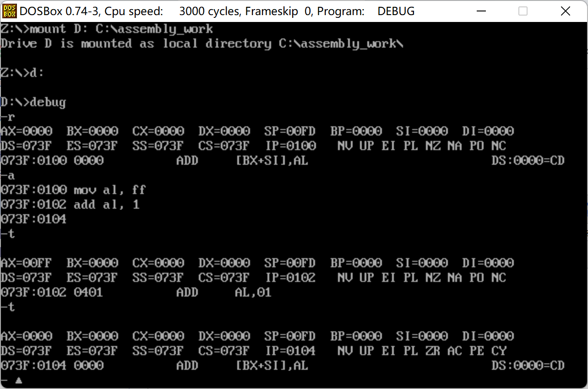Click 'CS=073F' in the IP=0104 row

pyautogui.click(x=224, y=351)
